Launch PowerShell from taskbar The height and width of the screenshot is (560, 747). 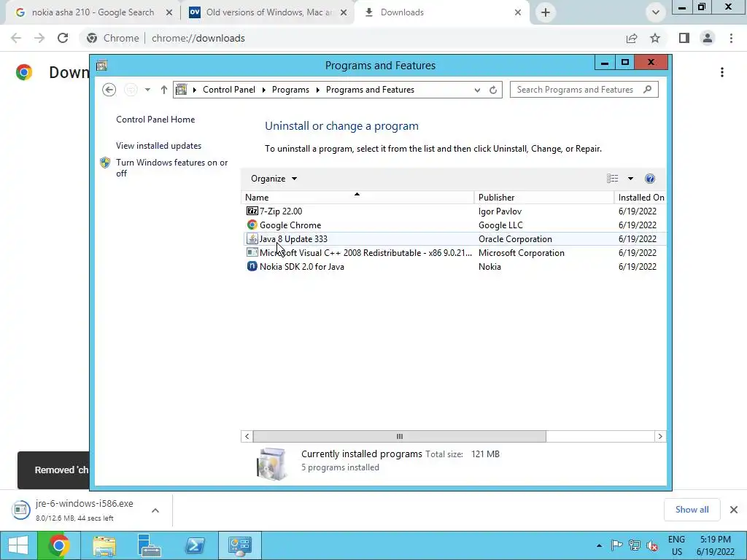195,545
